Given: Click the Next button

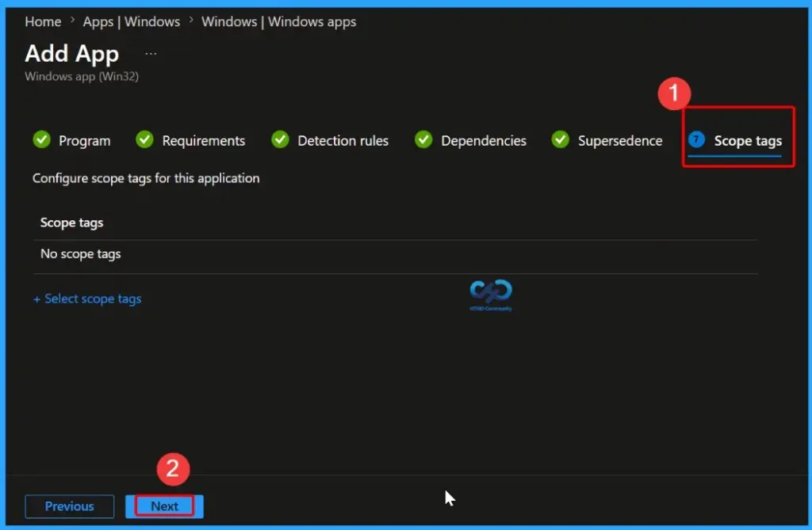Looking at the screenshot, I should click(164, 506).
